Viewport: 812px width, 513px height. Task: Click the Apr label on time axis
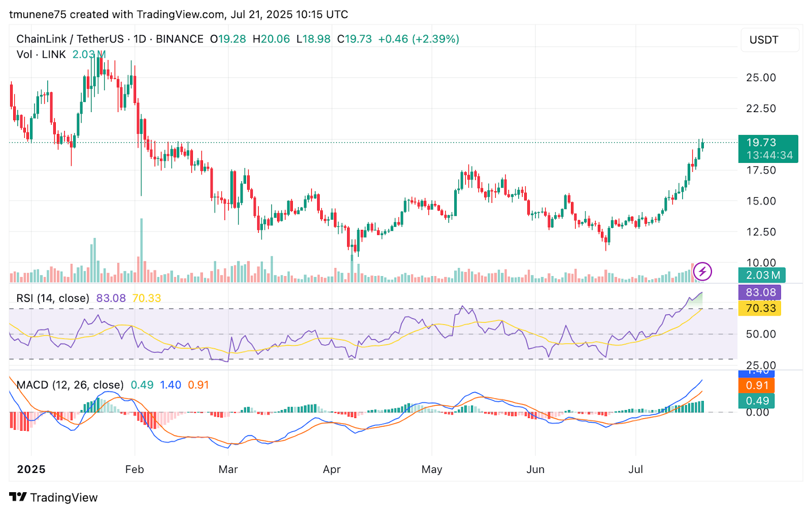point(332,469)
